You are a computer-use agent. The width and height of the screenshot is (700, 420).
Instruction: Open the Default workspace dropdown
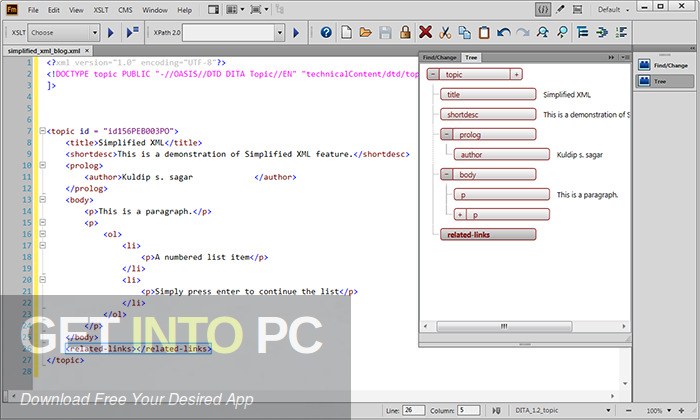(613, 9)
